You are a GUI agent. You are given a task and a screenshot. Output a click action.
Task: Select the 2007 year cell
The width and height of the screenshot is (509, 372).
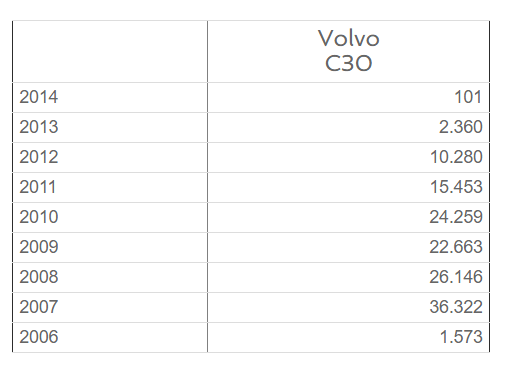pyautogui.click(x=110, y=307)
